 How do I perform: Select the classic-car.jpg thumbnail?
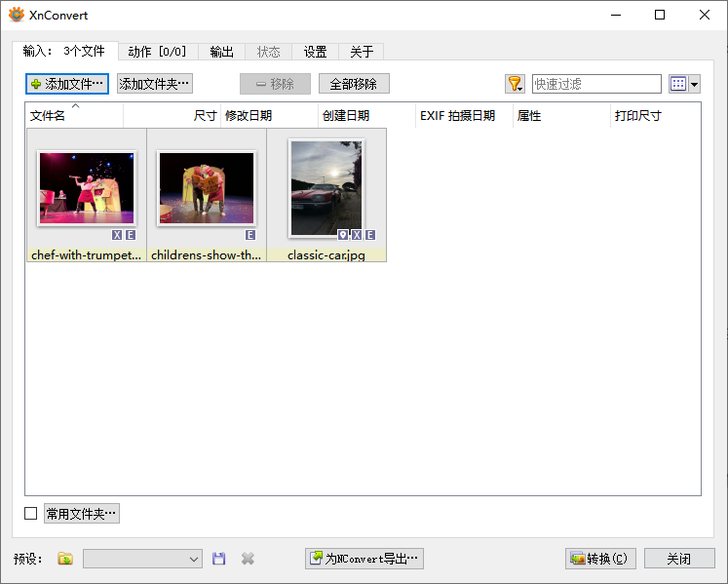[x=326, y=190]
